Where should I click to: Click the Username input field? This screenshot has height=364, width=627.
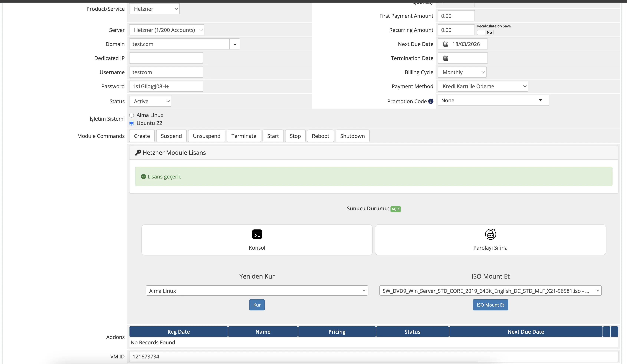166,72
